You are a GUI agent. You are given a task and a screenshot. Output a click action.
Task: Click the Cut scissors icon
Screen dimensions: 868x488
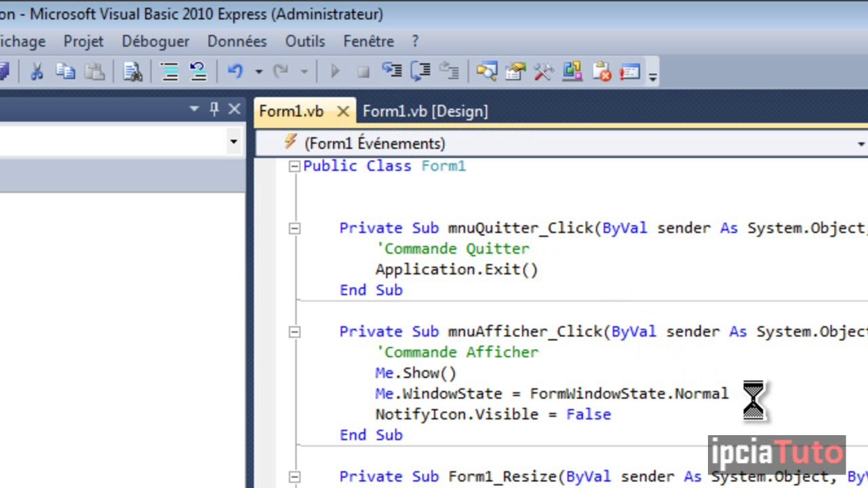coord(37,71)
